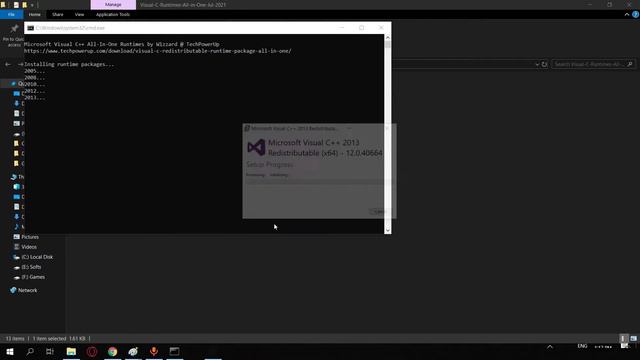Image resolution: width=640 pixels, height=360 pixels.
Task: Click the quick access toolbar properties icon
Action: point(16,5)
